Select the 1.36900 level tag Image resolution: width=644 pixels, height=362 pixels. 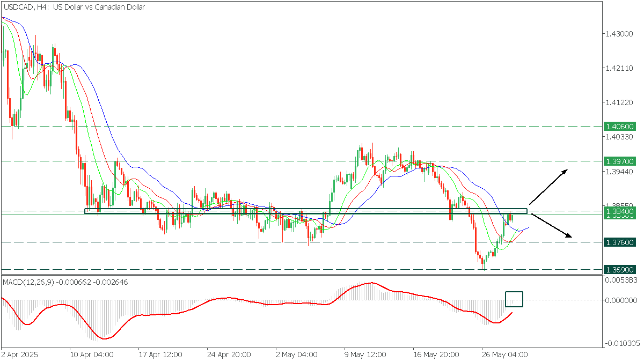tap(620, 269)
